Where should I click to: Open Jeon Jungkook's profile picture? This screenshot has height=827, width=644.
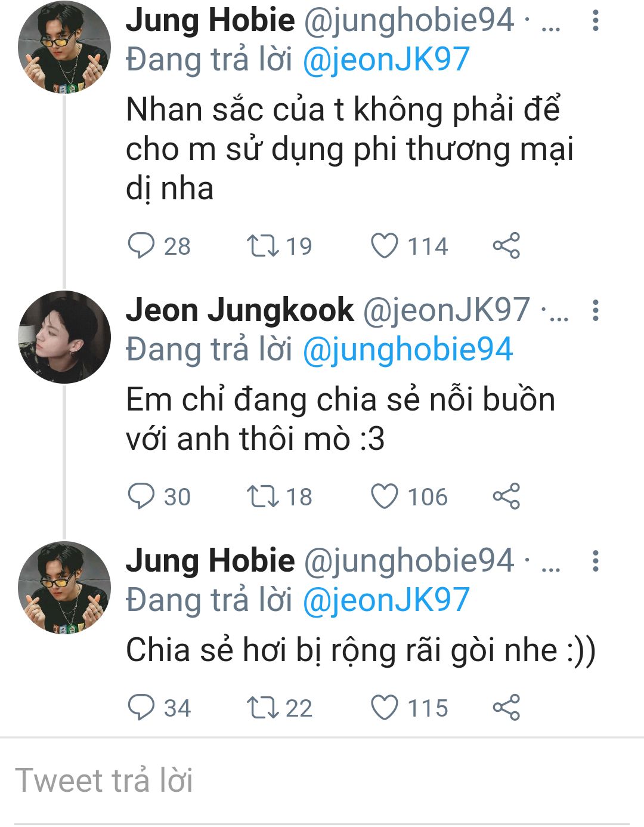64,337
